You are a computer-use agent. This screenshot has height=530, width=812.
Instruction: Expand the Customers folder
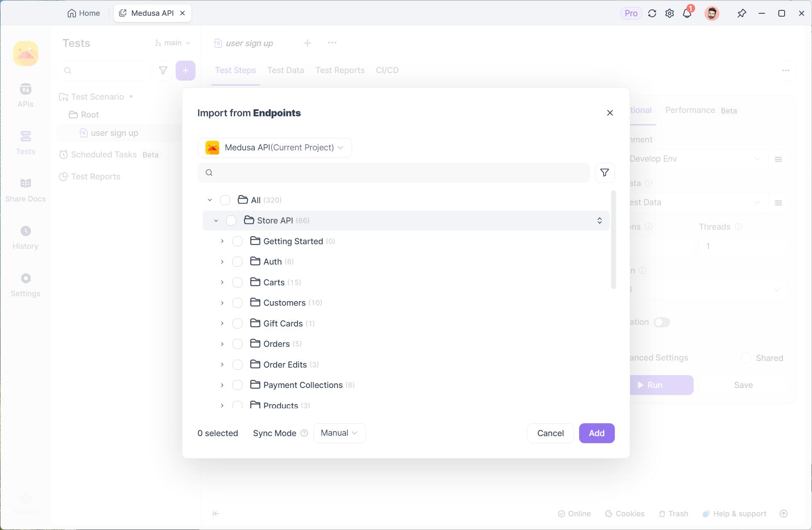(x=222, y=303)
